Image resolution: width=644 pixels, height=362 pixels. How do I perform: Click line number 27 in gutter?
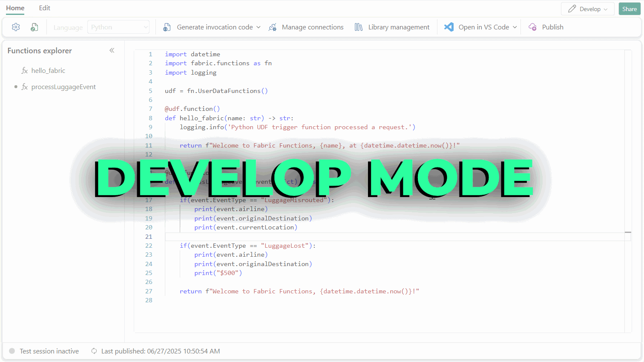point(149,291)
